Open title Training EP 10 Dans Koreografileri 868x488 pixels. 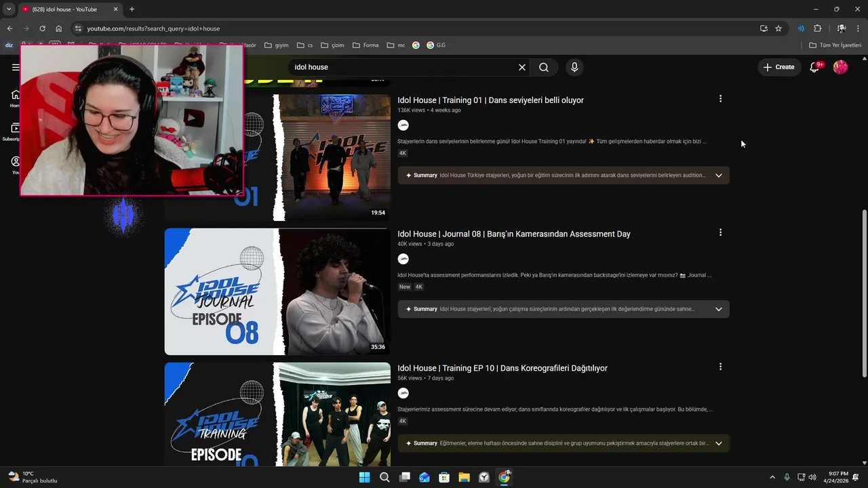502,368
